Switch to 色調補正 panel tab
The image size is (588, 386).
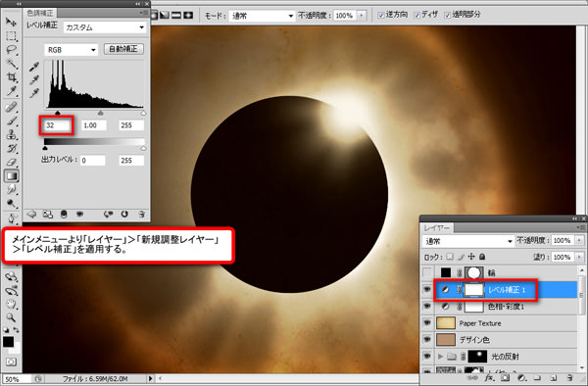click(x=40, y=13)
